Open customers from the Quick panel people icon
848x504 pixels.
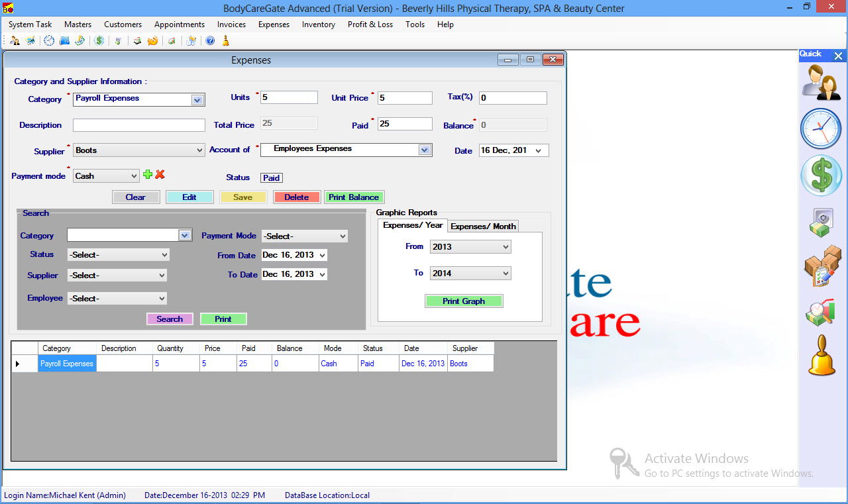(821, 83)
